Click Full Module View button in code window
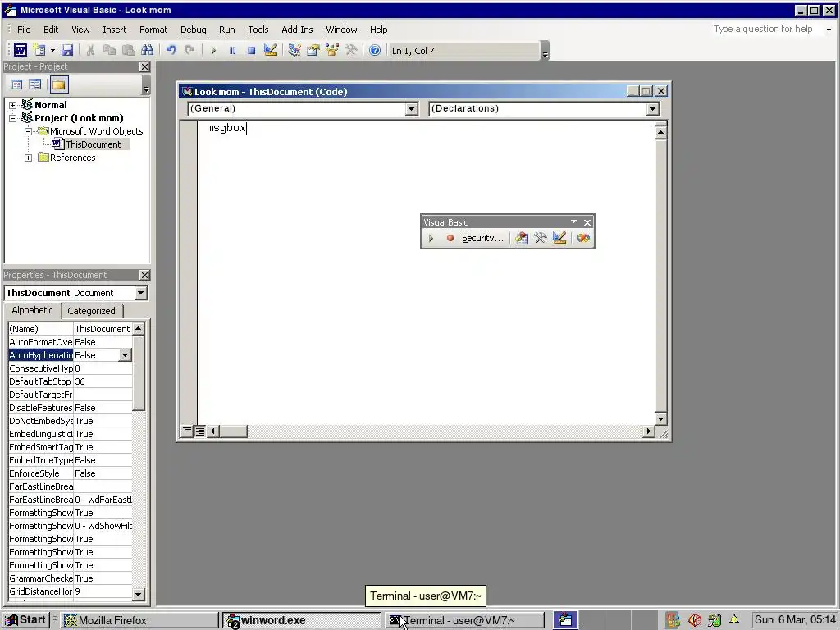 coord(199,431)
